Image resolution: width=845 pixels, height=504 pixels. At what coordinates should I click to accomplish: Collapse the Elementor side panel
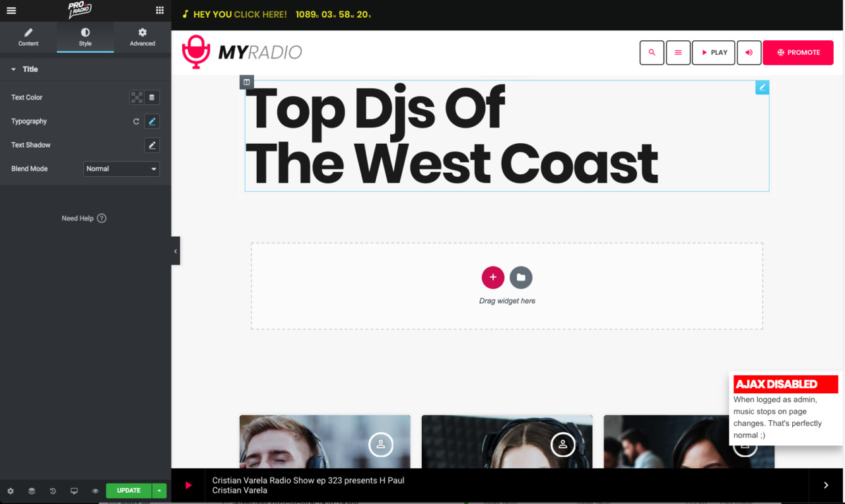tap(175, 251)
